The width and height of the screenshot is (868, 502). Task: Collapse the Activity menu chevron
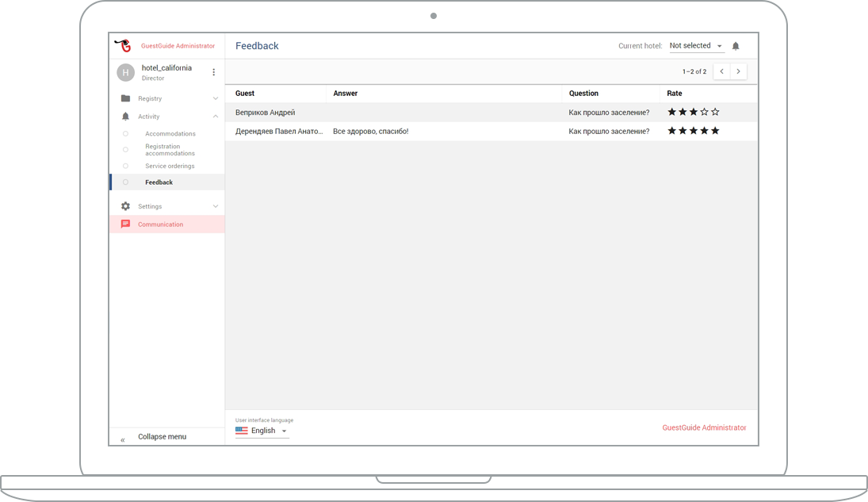[216, 117]
